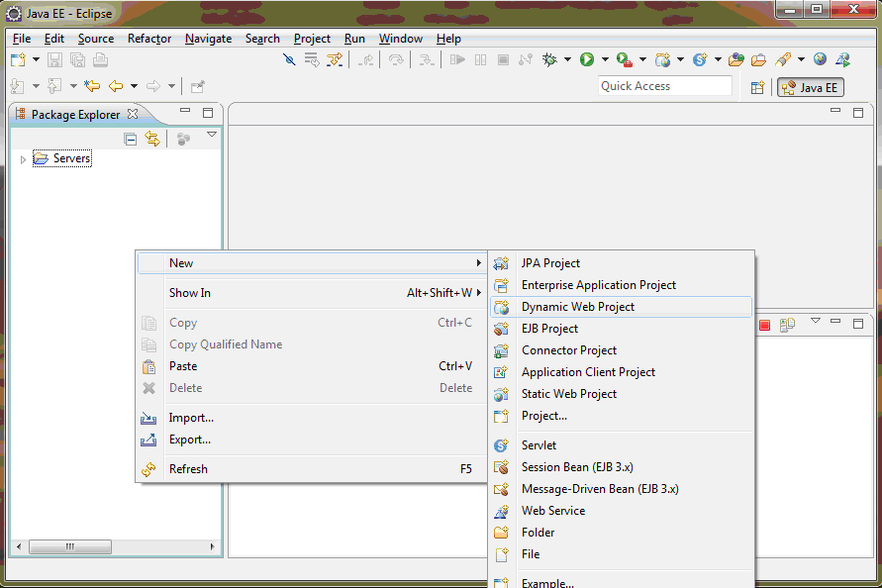Viewport: 882px width, 588px height.
Task: Open the File menu
Action: (x=22, y=39)
